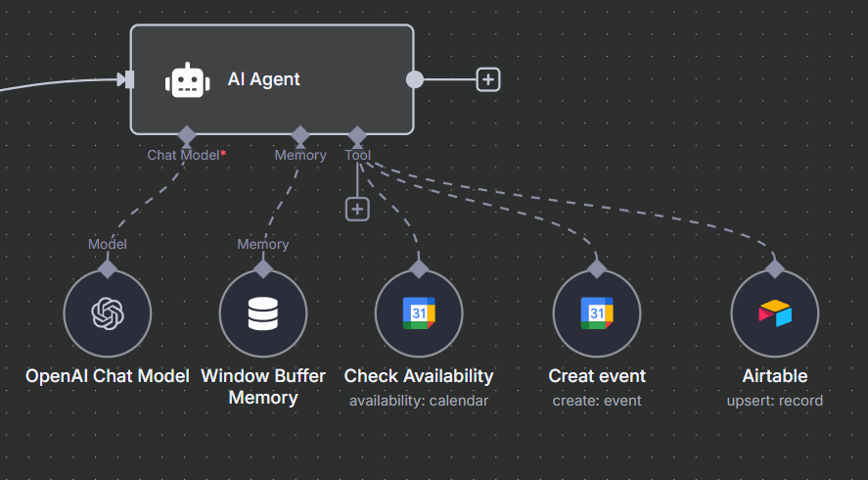Add a node after AI Agent output
Image resolution: width=868 pixels, height=480 pixels.
pos(488,79)
